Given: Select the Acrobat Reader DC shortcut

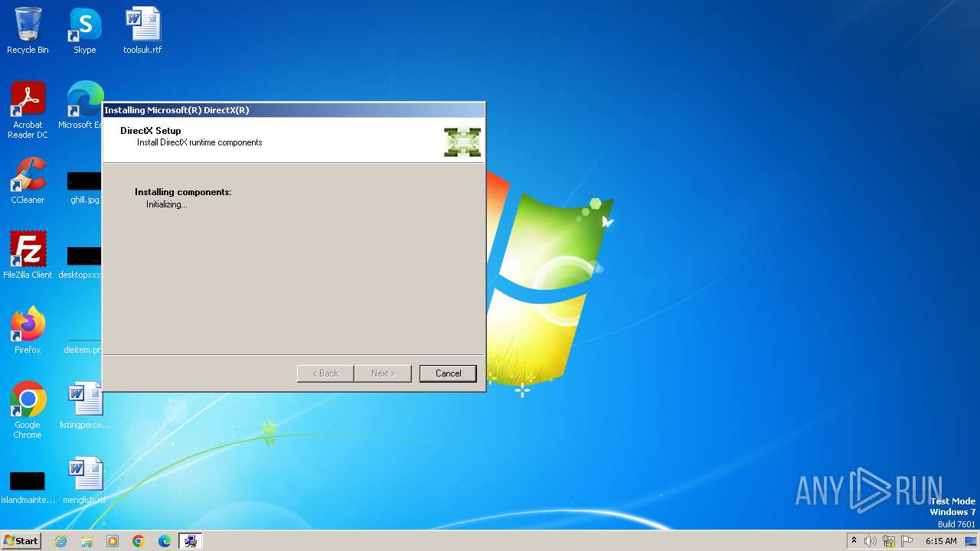Looking at the screenshot, I should 28,110.
